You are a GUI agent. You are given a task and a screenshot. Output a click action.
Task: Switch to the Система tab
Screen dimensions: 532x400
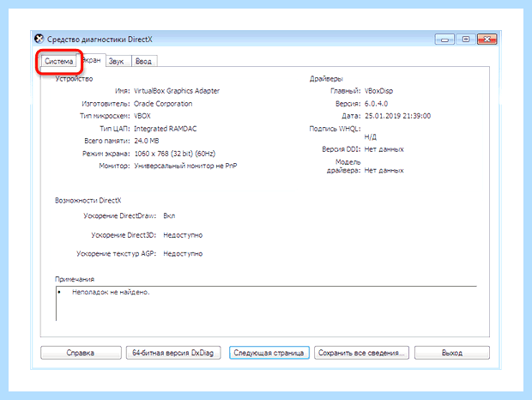coord(59,62)
